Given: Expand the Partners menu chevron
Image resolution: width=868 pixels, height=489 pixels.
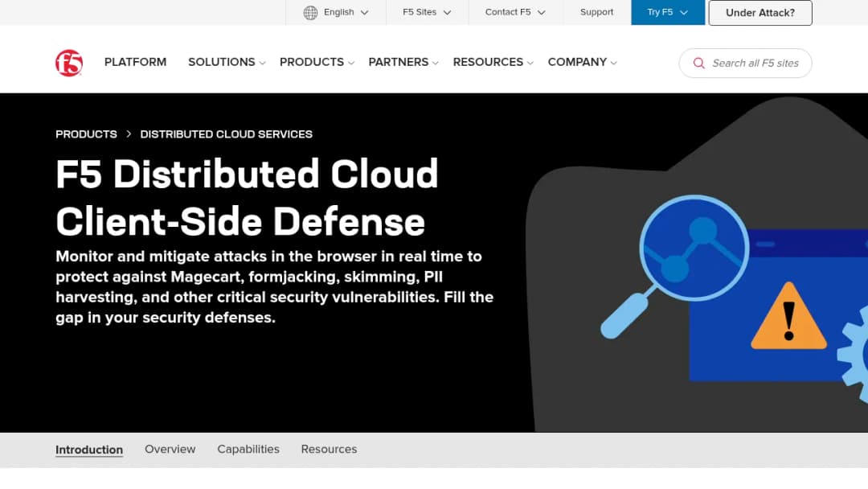Looking at the screenshot, I should click(x=435, y=63).
